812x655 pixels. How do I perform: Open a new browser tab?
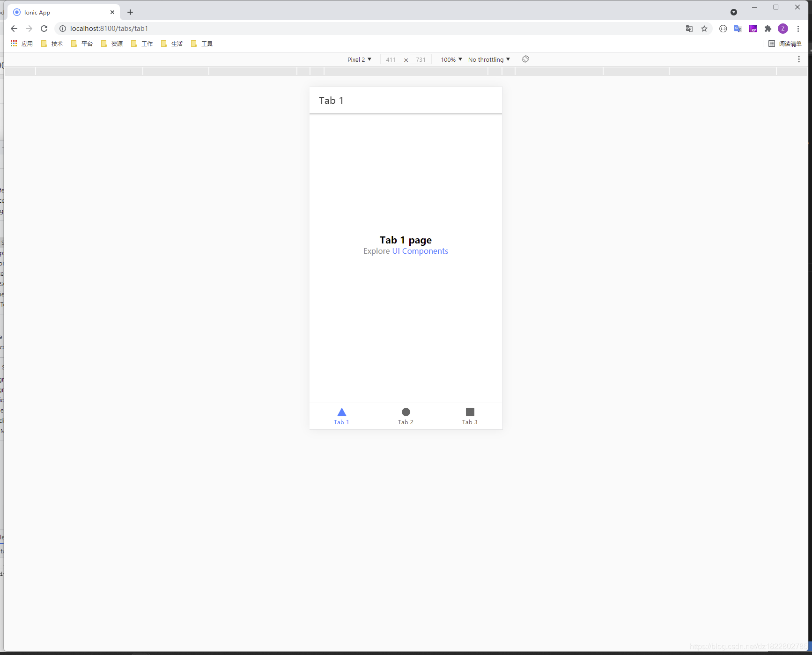[x=130, y=12]
